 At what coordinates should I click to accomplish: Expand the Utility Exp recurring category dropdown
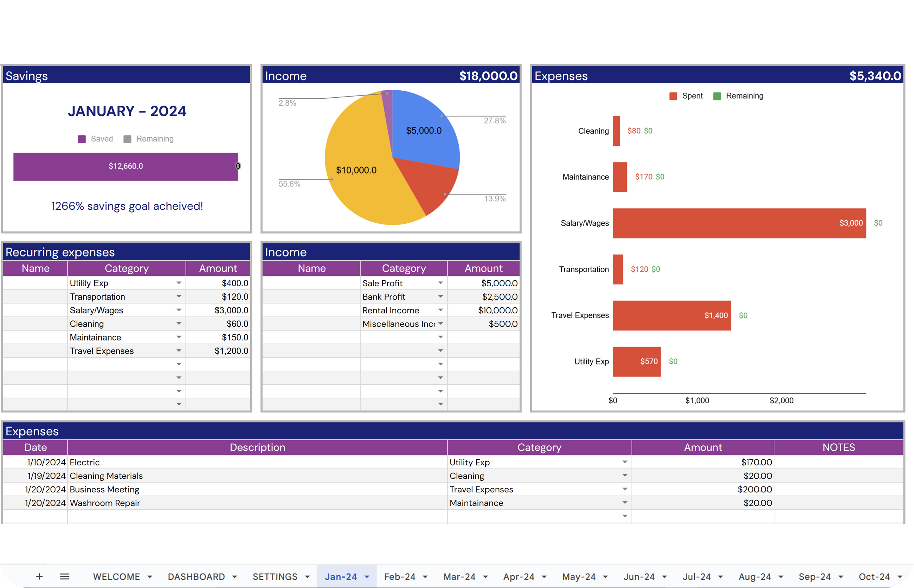[179, 283]
